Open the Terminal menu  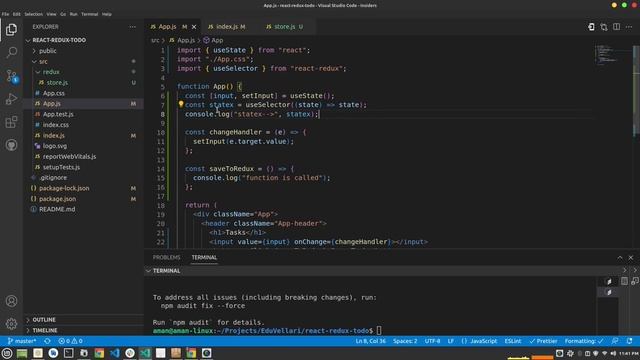89,14
